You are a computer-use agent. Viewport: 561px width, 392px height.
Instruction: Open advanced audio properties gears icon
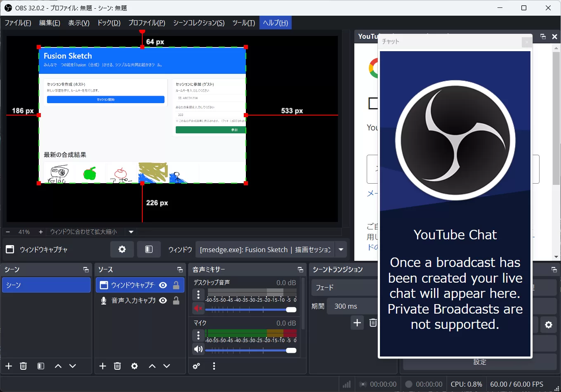(x=196, y=366)
